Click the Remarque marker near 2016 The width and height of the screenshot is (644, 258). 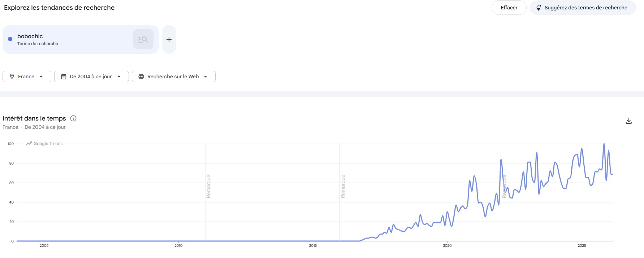[x=343, y=186]
